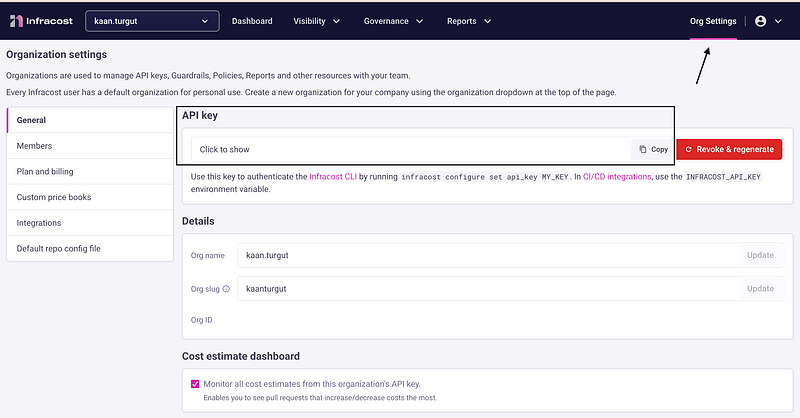Screen dimensions: 800x418
Task: Select Members in the settings sidebar
Action: click(90, 146)
